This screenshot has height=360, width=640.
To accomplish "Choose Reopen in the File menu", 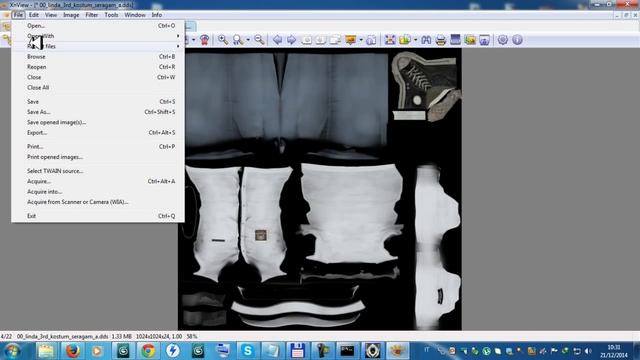I will (98, 67).
